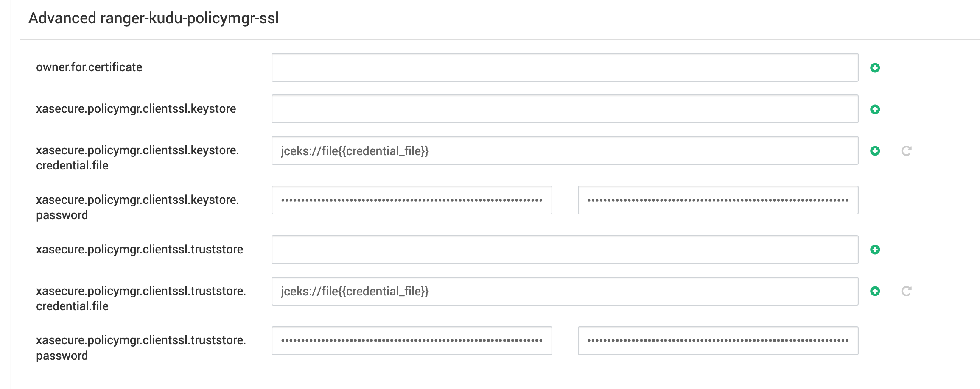
Task: Edit the keystore.credential.file jceks value
Action: 565,150
